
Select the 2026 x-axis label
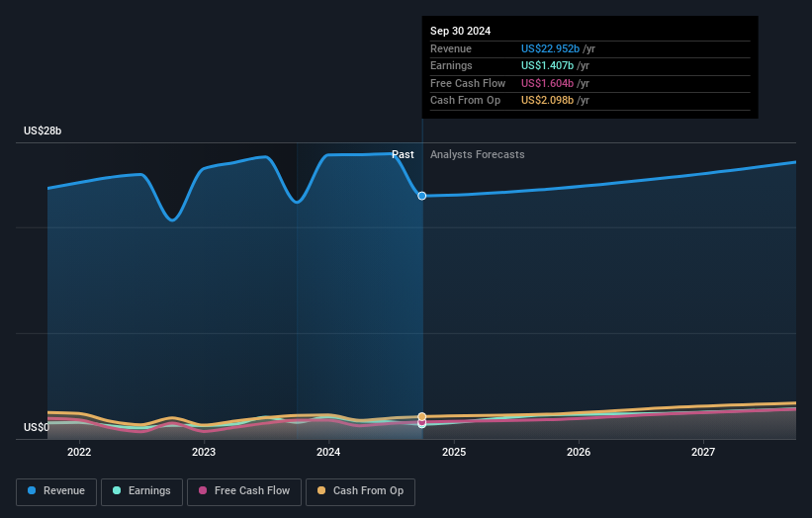pos(579,452)
